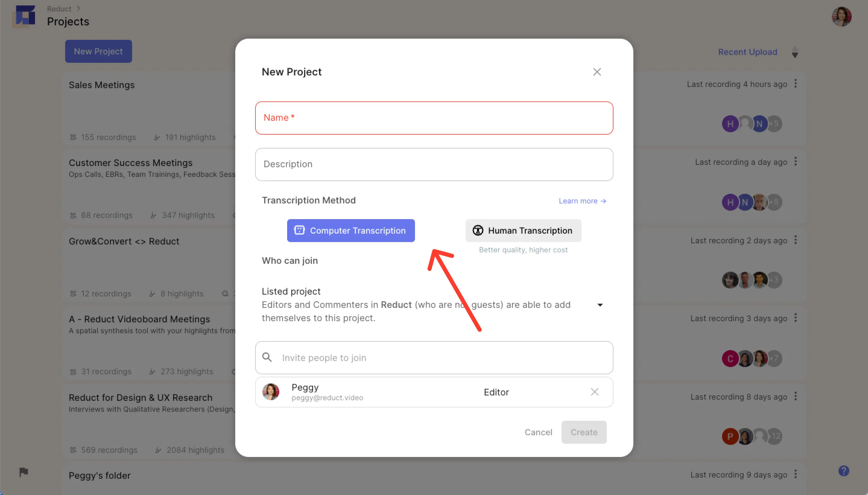Open more options for Sales Meetings
Screen dimensions: 868x495
pyautogui.click(x=795, y=84)
